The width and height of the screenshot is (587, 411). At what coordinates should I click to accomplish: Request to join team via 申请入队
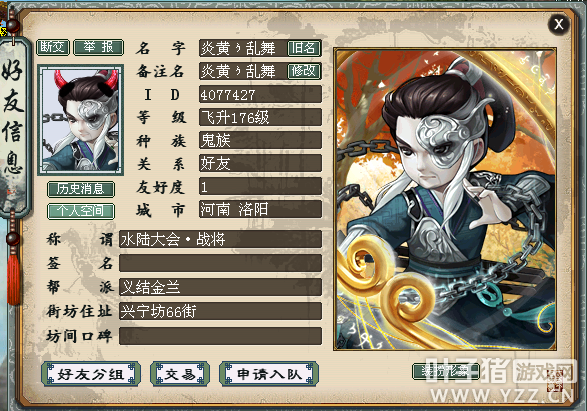269,374
